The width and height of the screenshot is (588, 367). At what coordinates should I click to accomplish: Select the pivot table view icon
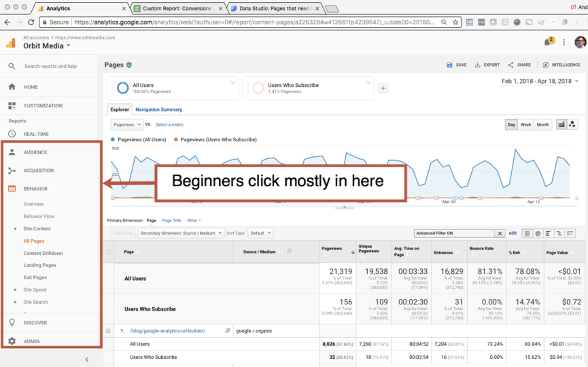tap(570, 233)
